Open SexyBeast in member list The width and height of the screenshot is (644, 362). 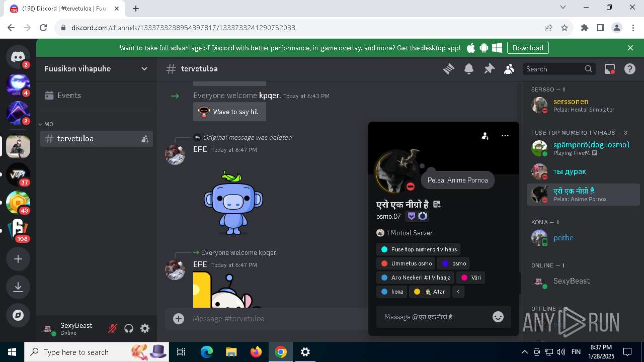click(584, 281)
